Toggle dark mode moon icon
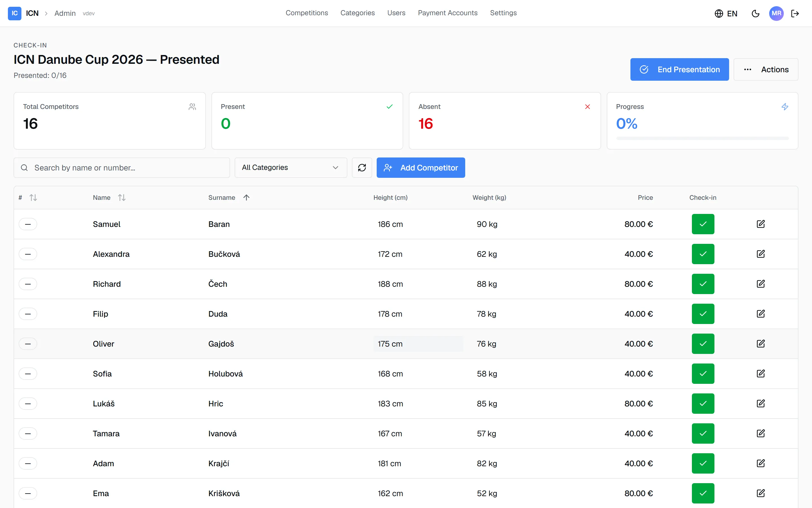812x508 pixels. point(755,14)
